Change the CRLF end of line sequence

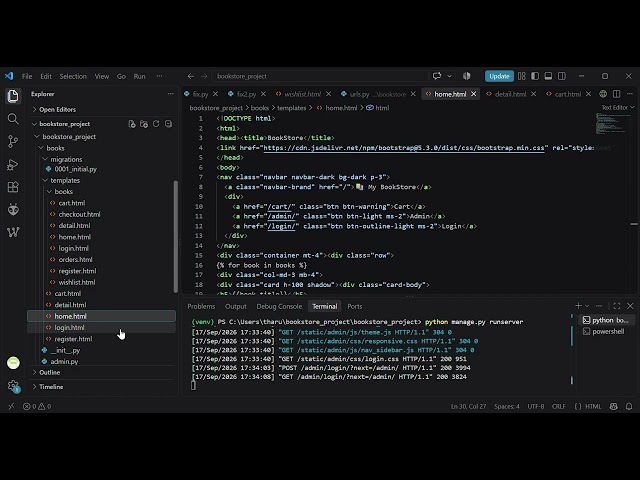tap(558, 407)
